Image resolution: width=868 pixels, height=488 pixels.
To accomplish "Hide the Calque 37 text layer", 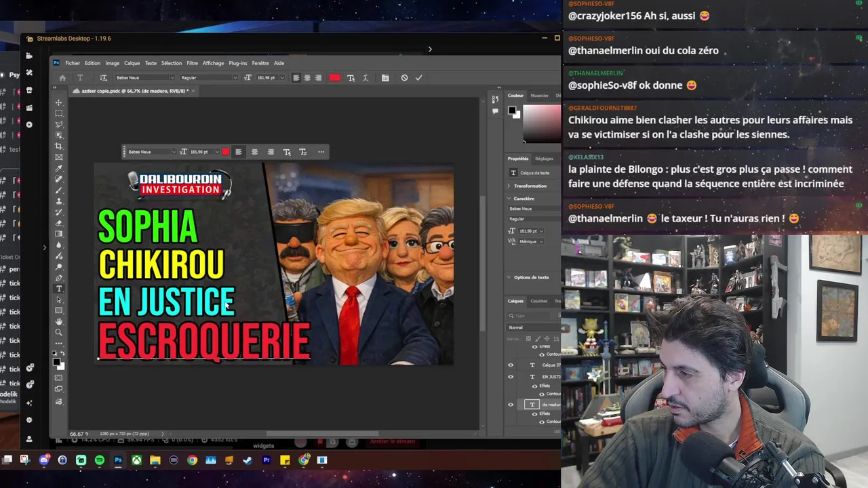I will 511,365.
